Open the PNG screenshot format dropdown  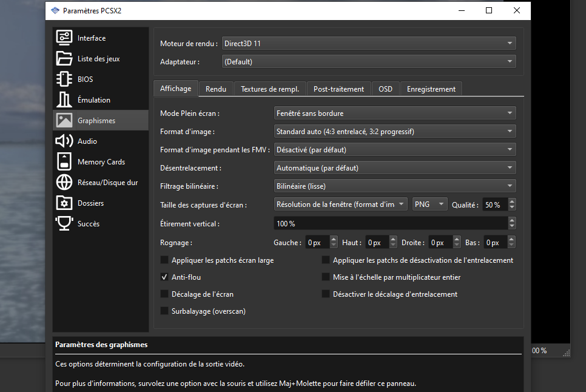click(x=429, y=204)
